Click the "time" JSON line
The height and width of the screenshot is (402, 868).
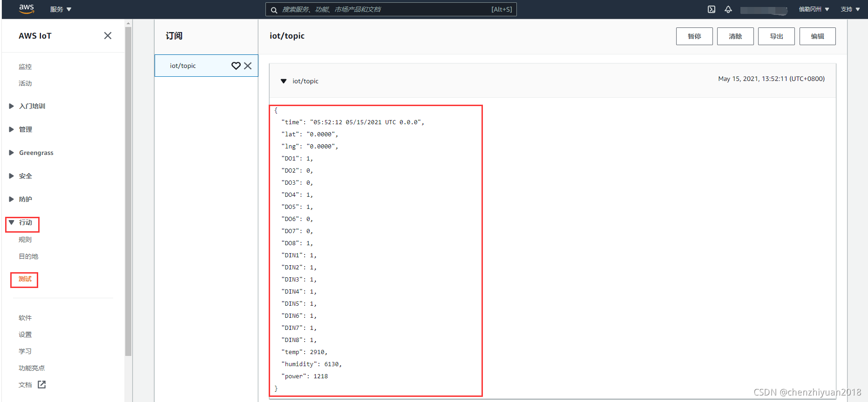(x=353, y=122)
